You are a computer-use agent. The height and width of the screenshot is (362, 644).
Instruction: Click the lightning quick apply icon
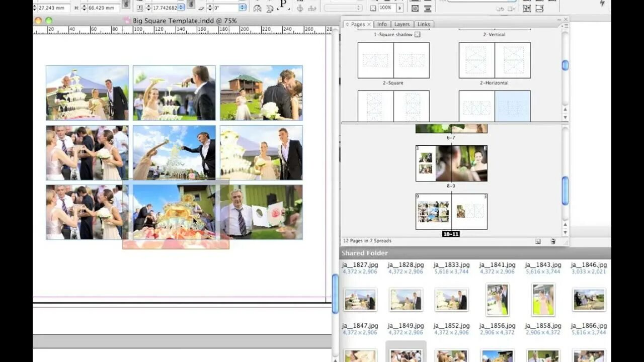pos(602,4)
